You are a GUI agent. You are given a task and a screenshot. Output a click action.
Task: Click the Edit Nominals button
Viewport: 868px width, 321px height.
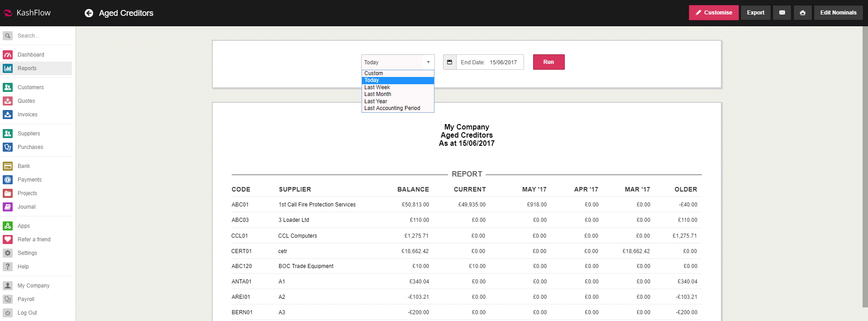(838, 13)
